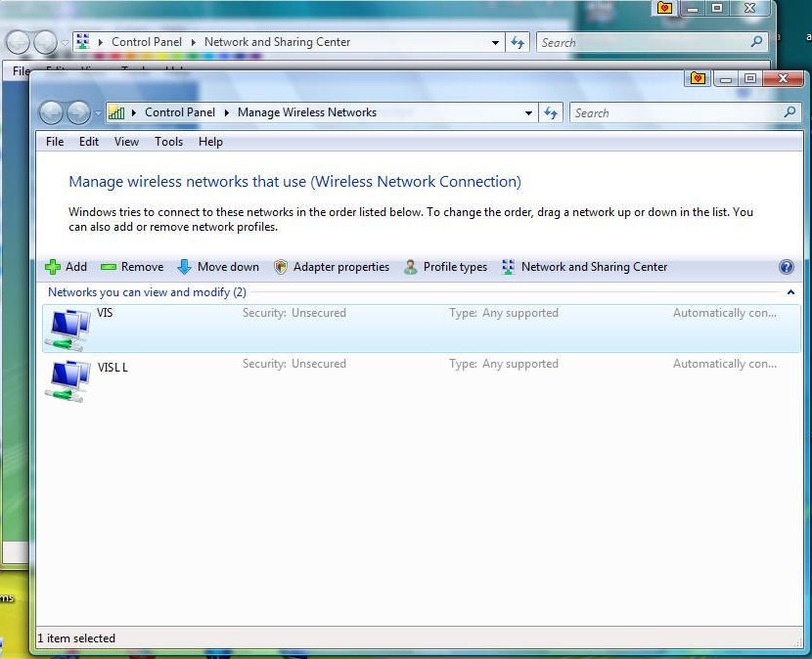Click 'Security: Unsecured' in the VISL L row
This screenshot has height=659, width=812.
pyautogui.click(x=294, y=364)
